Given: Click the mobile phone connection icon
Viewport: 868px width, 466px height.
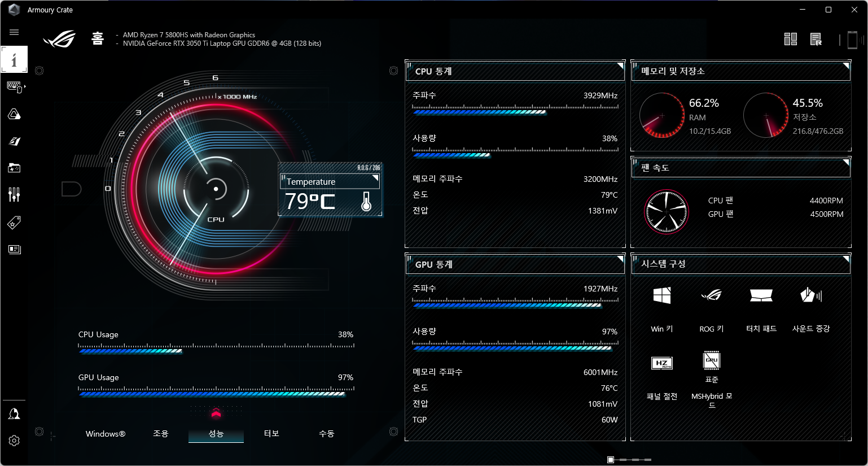Looking at the screenshot, I should click(852, 40).
